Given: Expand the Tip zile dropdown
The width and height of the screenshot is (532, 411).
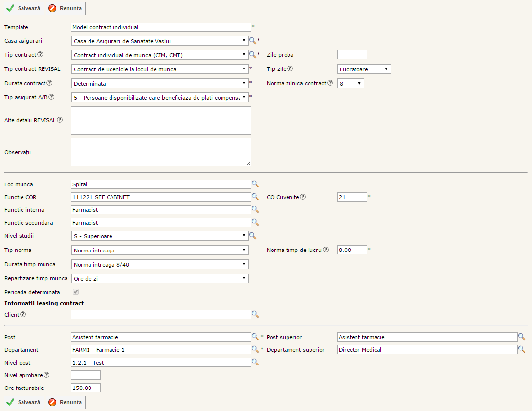Looking at the screenshot, I should click(364, 69).
